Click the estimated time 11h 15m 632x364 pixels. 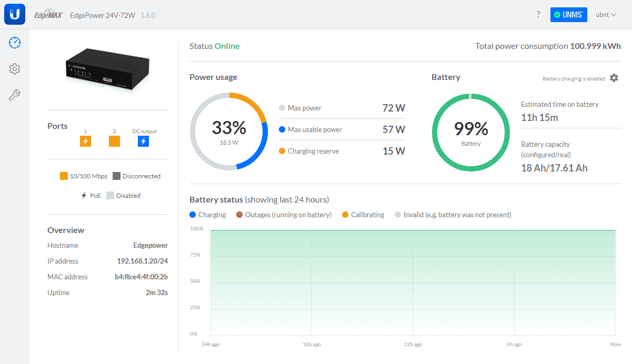pos(539,117)
